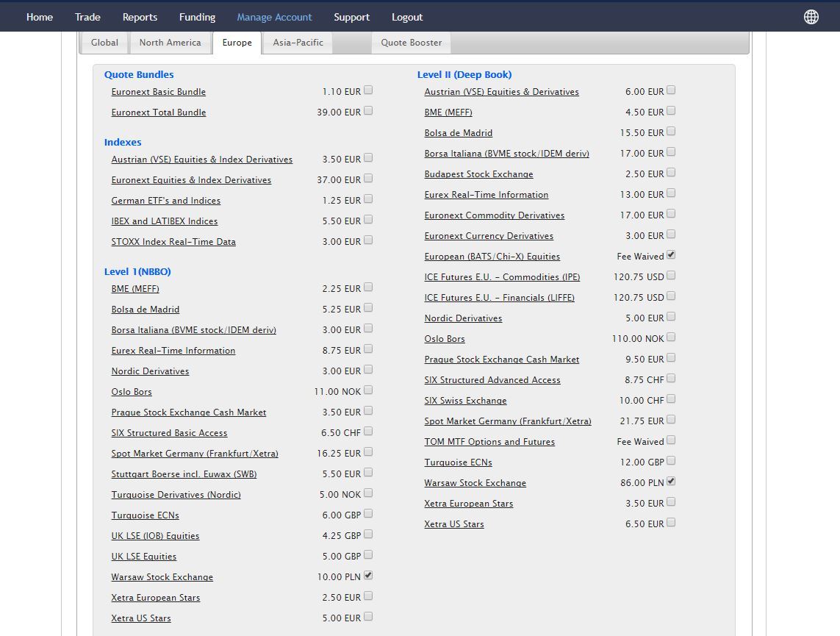This screenshot has width=840, height=636.
Task: Open the Level II Turquoise ECNs link
Action: (458, 462)
